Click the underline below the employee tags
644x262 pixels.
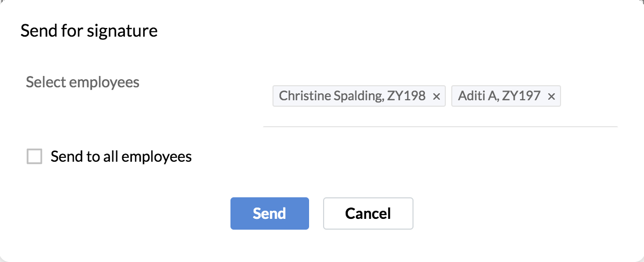click(x=439, y=127)
